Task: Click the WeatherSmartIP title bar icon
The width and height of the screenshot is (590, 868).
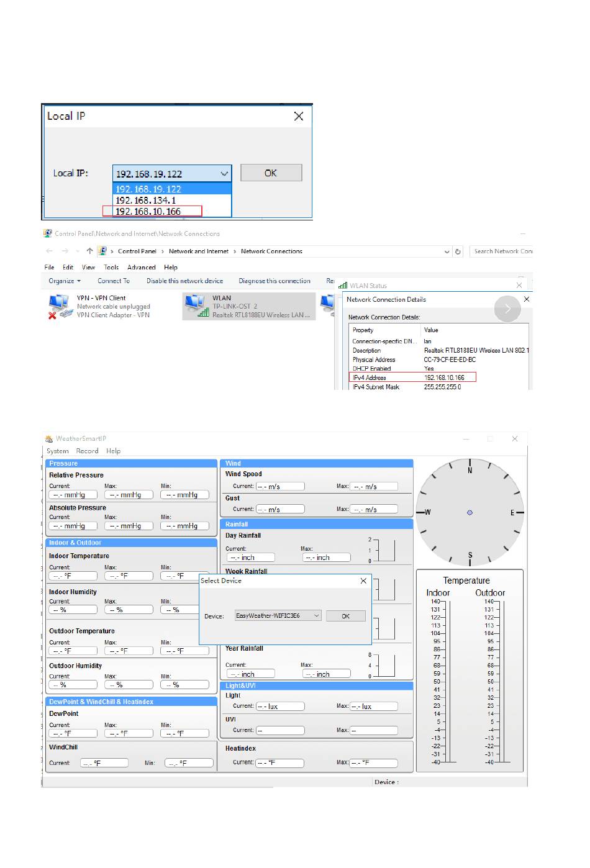Action: pos(49,439)
